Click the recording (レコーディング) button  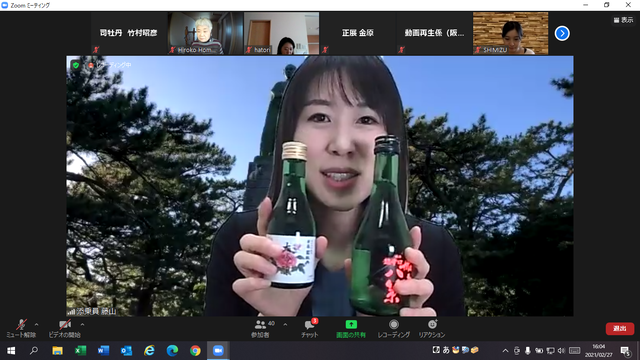point(394,329)
